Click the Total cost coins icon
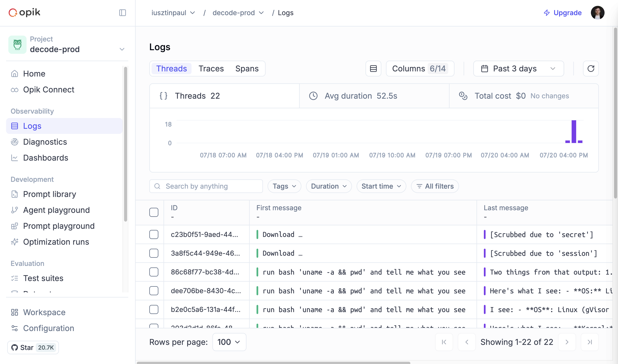 point(463,96)
